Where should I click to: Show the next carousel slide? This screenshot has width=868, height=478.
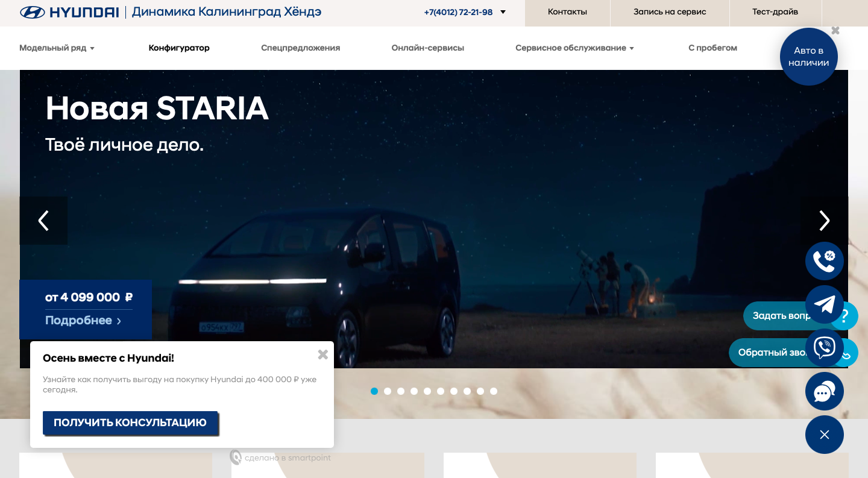pos(825,221)
